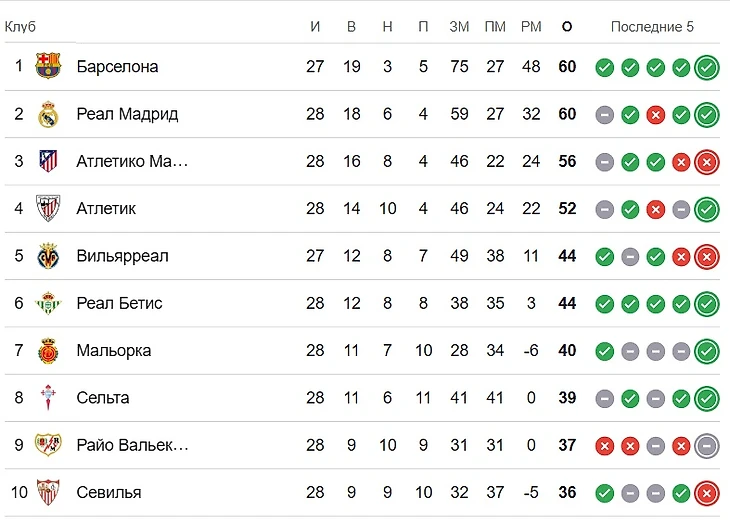
Task: Click the Клуб column header
Action: (20, 27)
